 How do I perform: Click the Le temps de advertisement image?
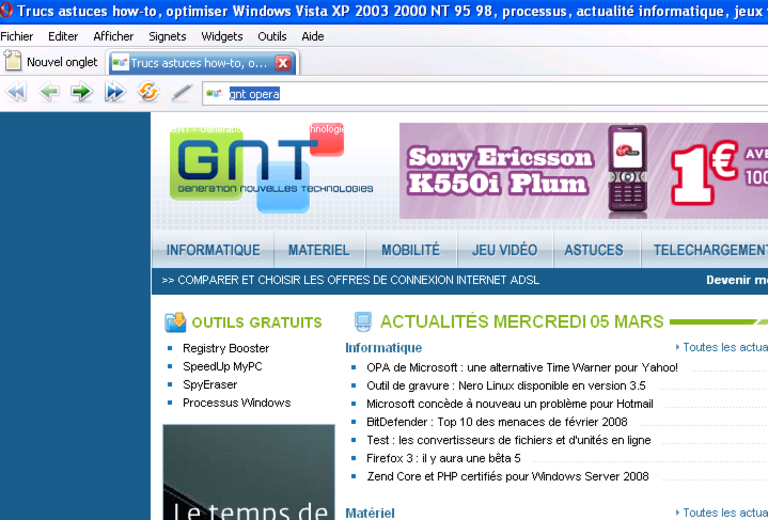(x=249, y=472)
